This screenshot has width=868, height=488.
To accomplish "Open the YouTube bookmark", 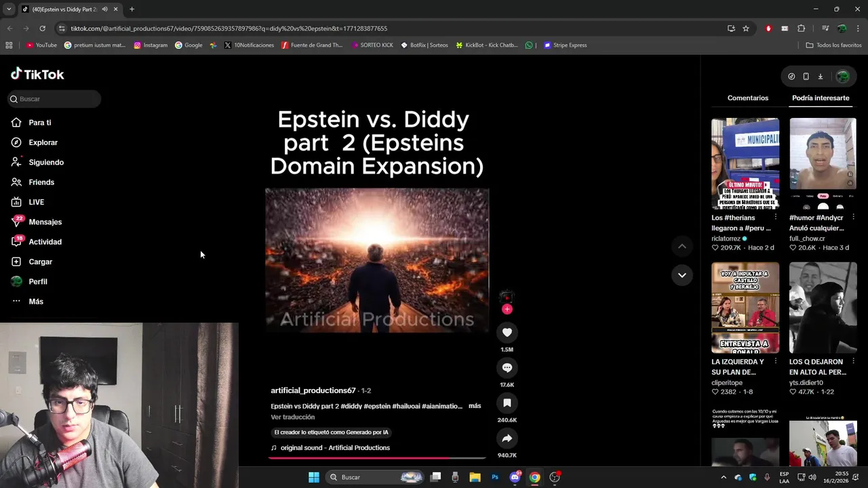I will (41, 45).
